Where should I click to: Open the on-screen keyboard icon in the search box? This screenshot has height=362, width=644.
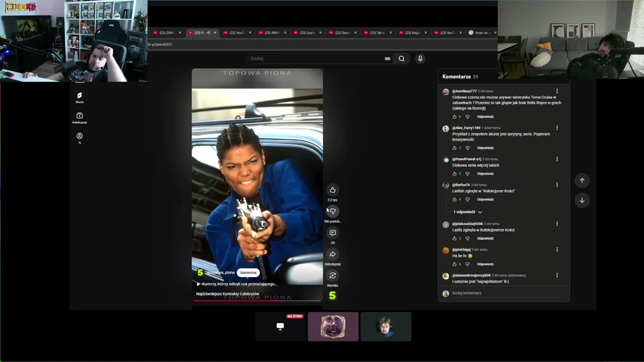pos(387,58)
